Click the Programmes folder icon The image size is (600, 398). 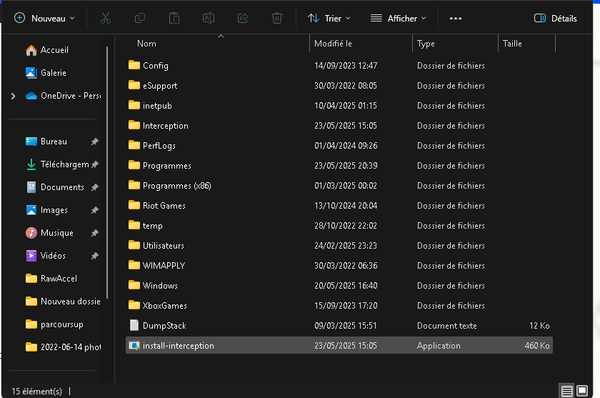coord(134,165)
